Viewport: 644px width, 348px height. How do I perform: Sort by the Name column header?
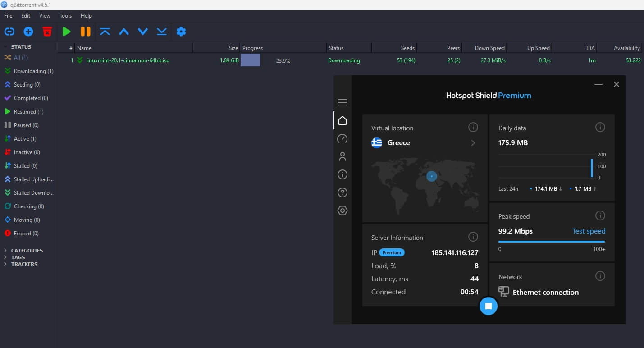pos(134,48)
